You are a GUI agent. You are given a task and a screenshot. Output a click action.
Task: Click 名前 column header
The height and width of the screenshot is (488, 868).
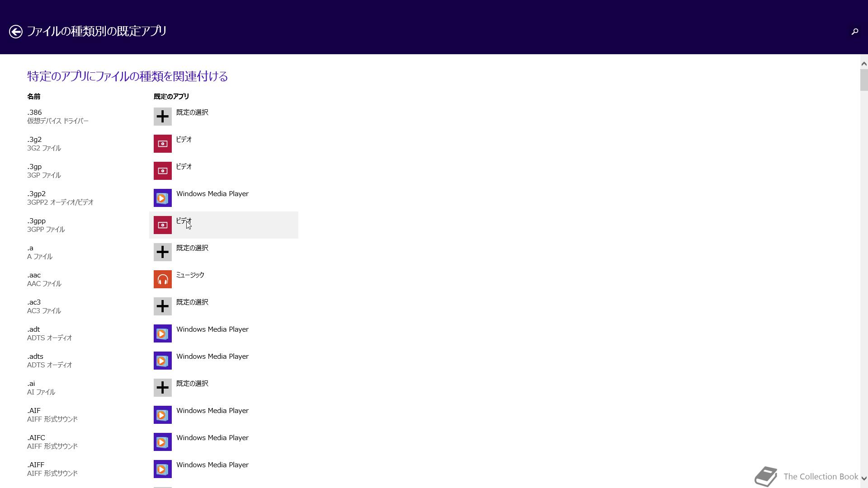click(x=34, y=96)
